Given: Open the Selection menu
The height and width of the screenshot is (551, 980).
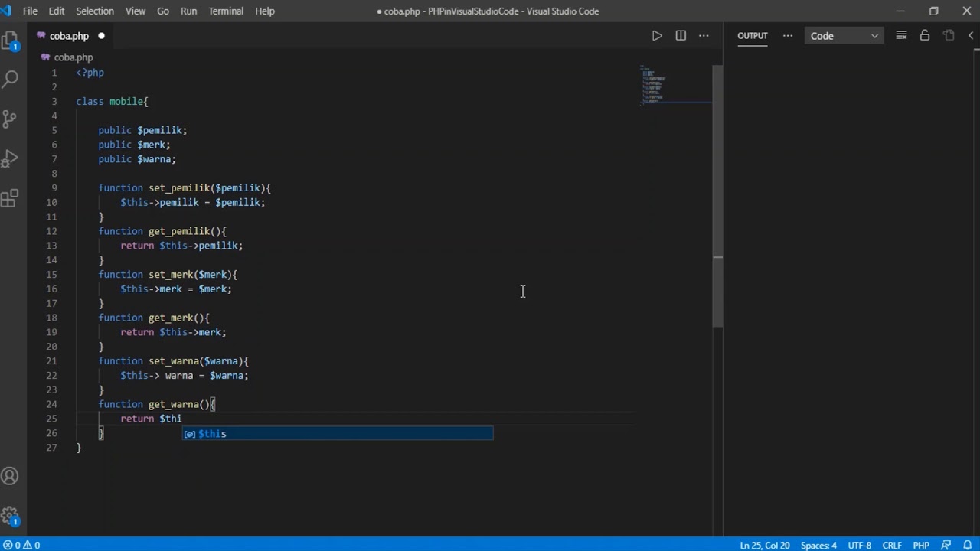Looking at the screenshot, I should tap(95, 11).
